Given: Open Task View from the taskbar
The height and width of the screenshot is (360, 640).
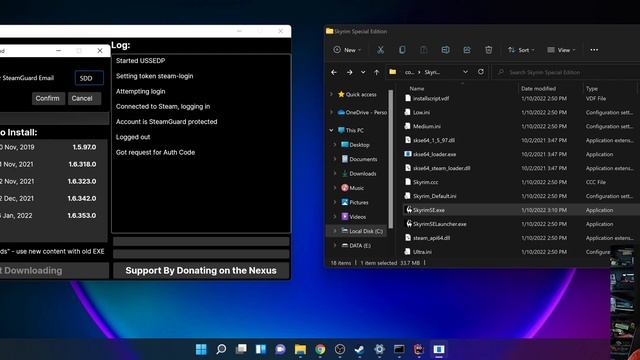Looking at the screenshot, I should click(241, 349).
